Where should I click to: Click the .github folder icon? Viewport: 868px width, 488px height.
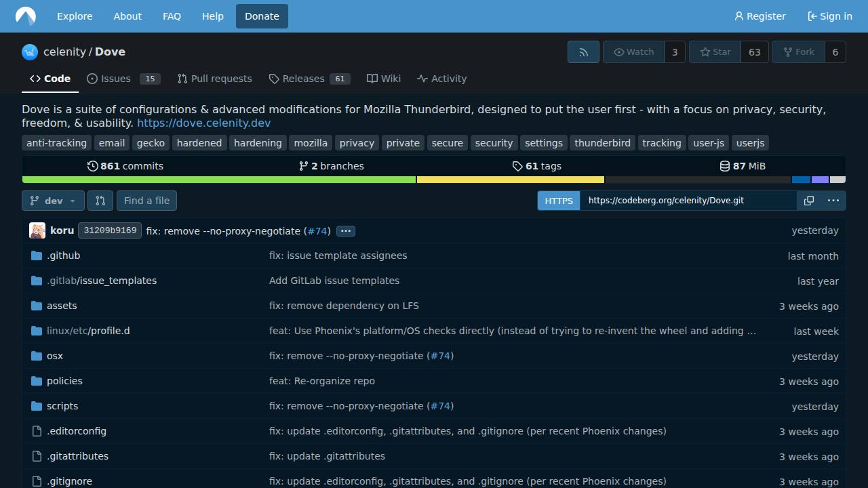point(37,256)
